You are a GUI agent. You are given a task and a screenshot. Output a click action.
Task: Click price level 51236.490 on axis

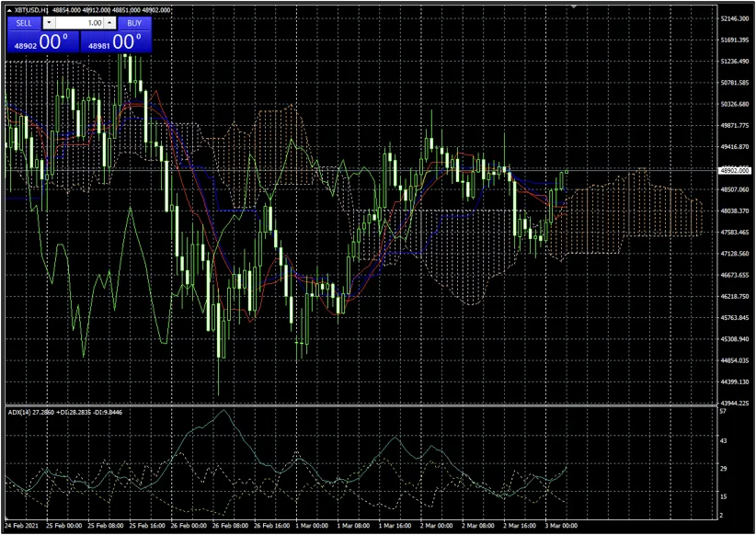[735, 62]
